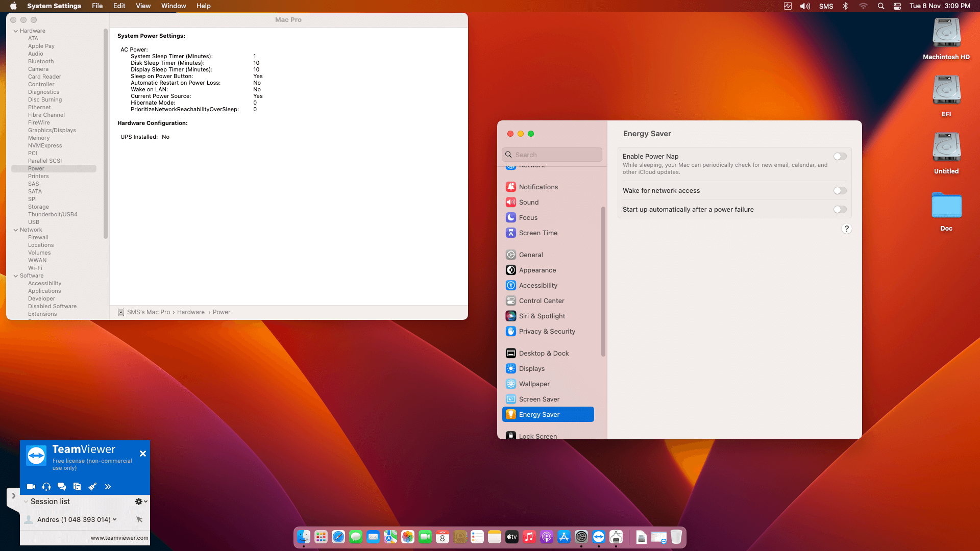980x551 pixels.
Task: Click Hardware in the path bar
Action: click(191, 312)
